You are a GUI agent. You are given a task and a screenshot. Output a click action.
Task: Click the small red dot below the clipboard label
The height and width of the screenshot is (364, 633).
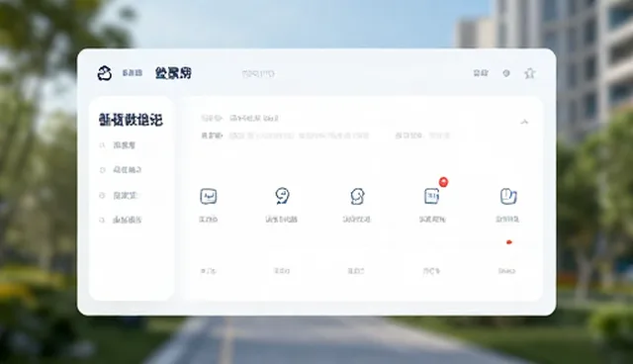tap(509, 242)
